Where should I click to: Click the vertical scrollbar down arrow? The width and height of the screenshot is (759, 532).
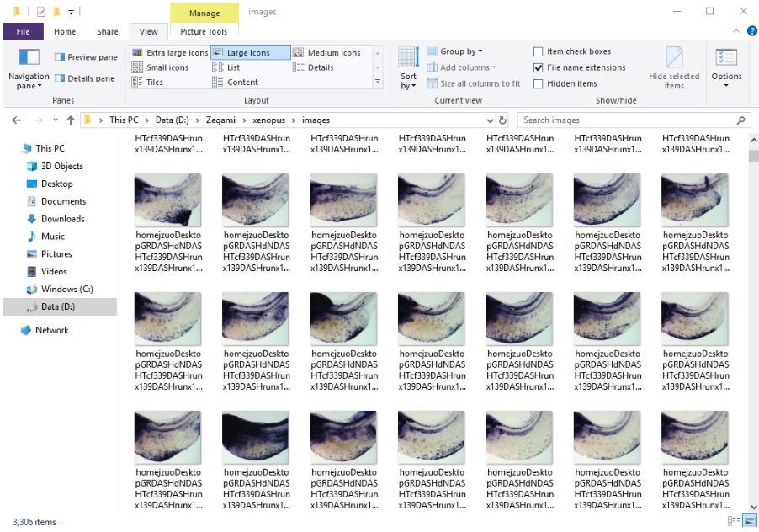coord(753,507)
